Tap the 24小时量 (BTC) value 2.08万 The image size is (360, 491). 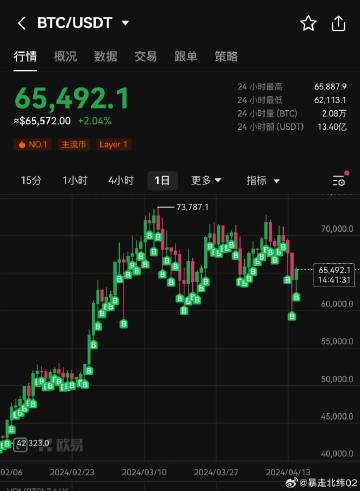click(334, 113)
